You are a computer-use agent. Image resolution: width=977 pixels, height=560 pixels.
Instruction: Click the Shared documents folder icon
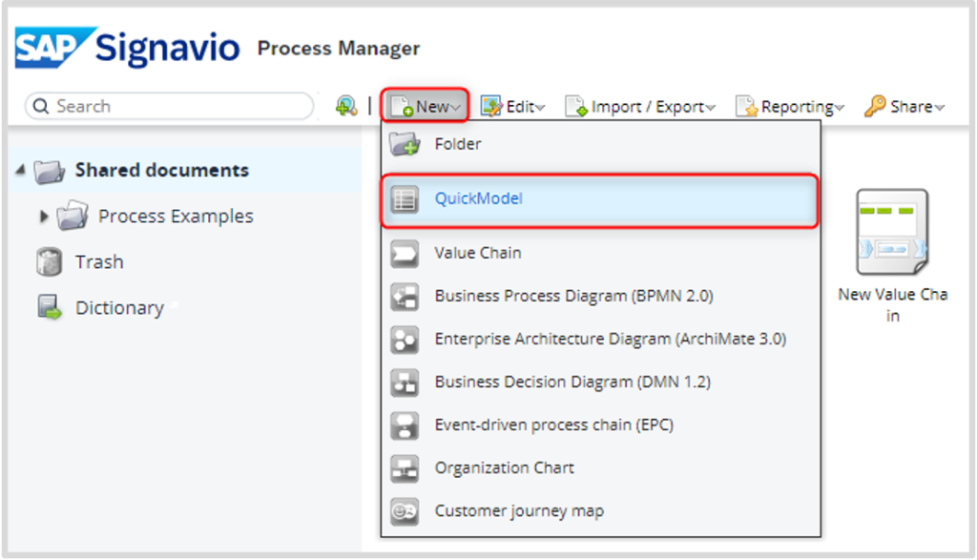tap(50, 171)
